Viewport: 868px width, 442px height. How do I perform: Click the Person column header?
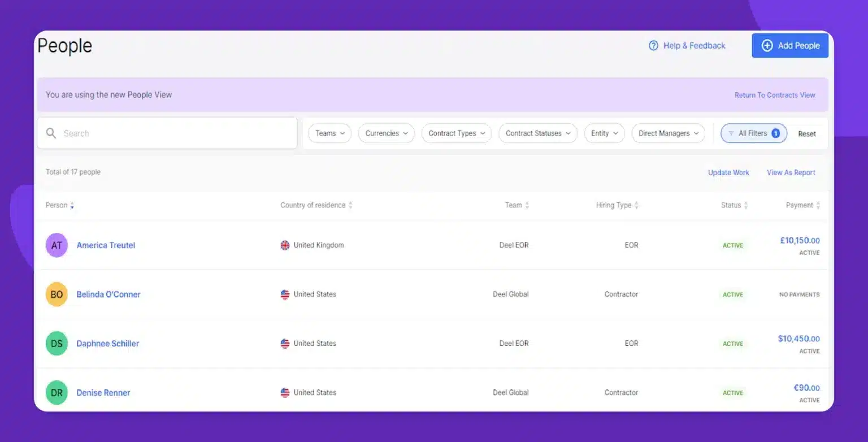pyautogui.click(x=57, y=205)
